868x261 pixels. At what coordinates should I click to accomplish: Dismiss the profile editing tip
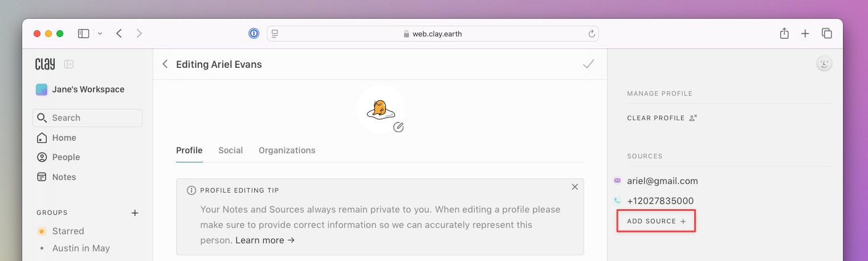(x=574, y=187)
